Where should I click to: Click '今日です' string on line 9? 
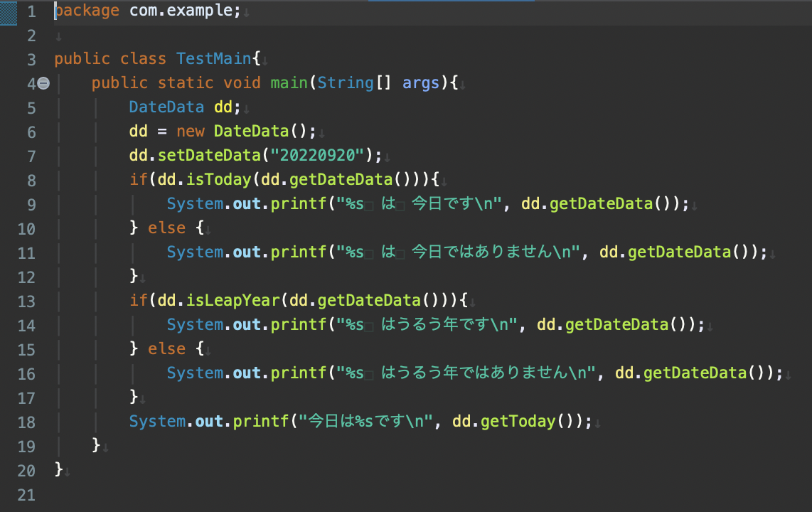[443, 203]
